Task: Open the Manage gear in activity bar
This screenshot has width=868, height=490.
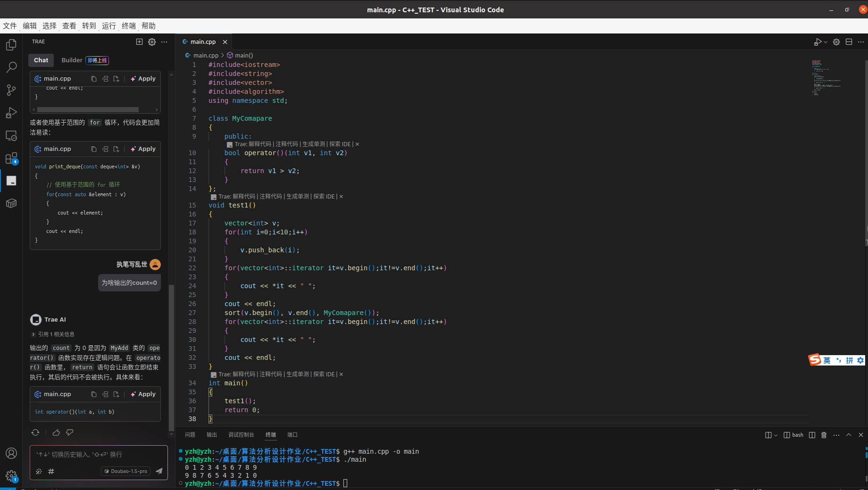Action: point(11,475)
